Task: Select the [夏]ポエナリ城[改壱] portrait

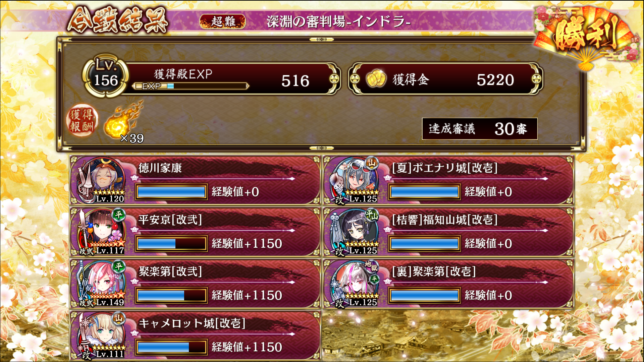Action: (x=354, y=180)
